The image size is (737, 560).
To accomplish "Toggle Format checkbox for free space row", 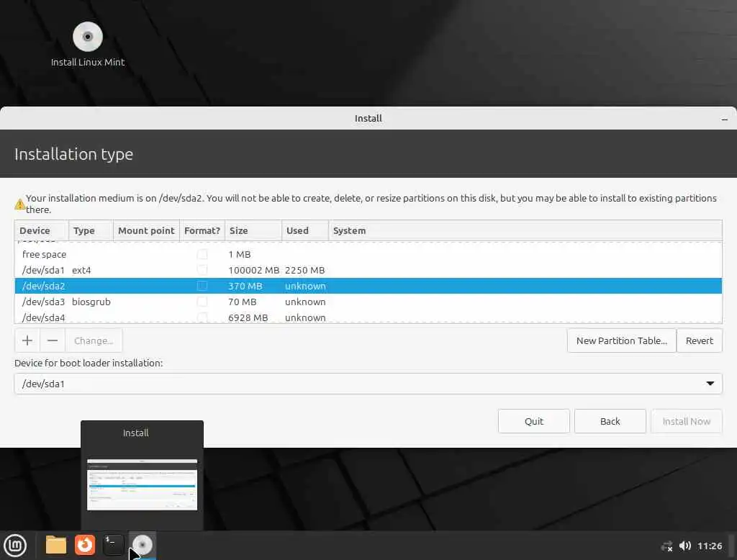I will (x=202, y=254).
